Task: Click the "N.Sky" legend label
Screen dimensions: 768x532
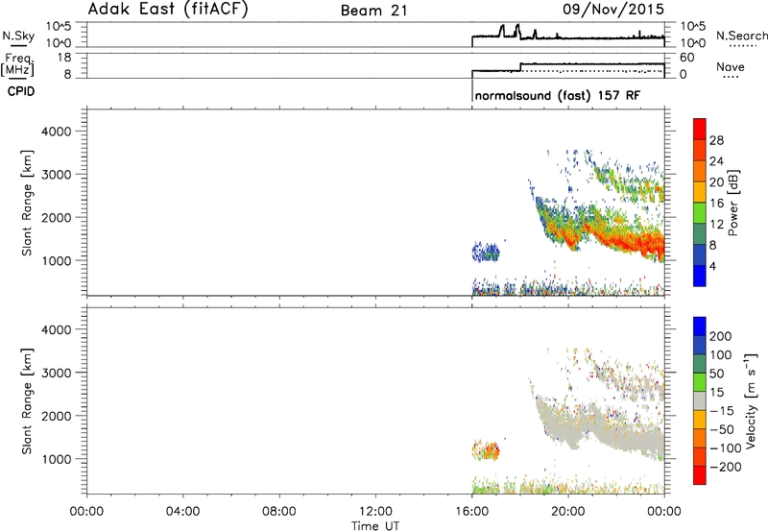Action: 18,36
